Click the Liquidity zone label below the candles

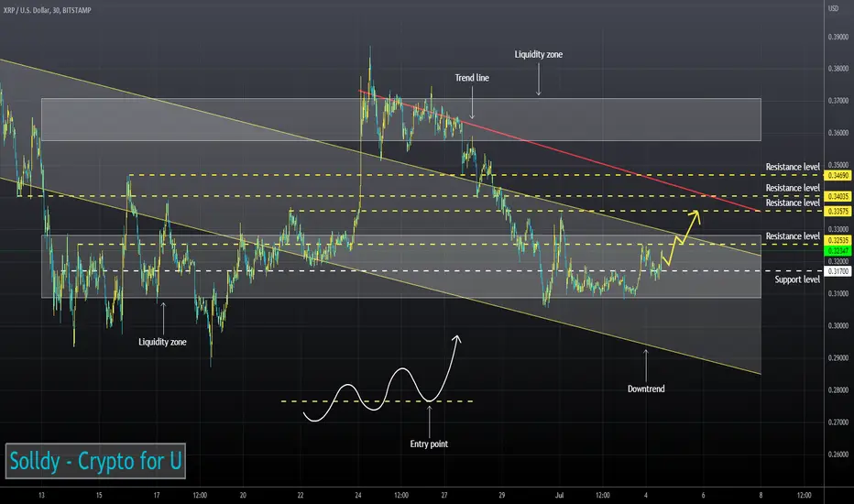[x=162, y=342]
